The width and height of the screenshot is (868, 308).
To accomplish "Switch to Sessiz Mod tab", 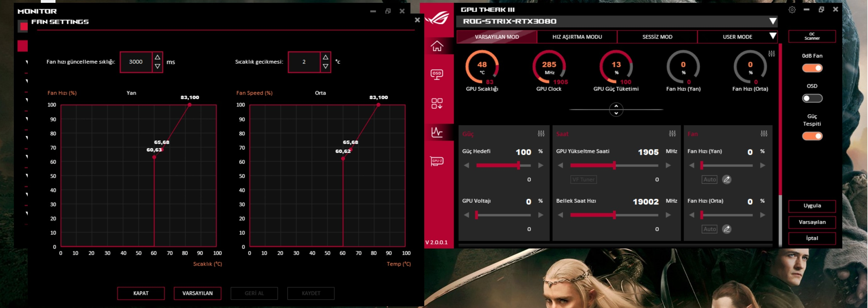I will click(x=657, y=37).
